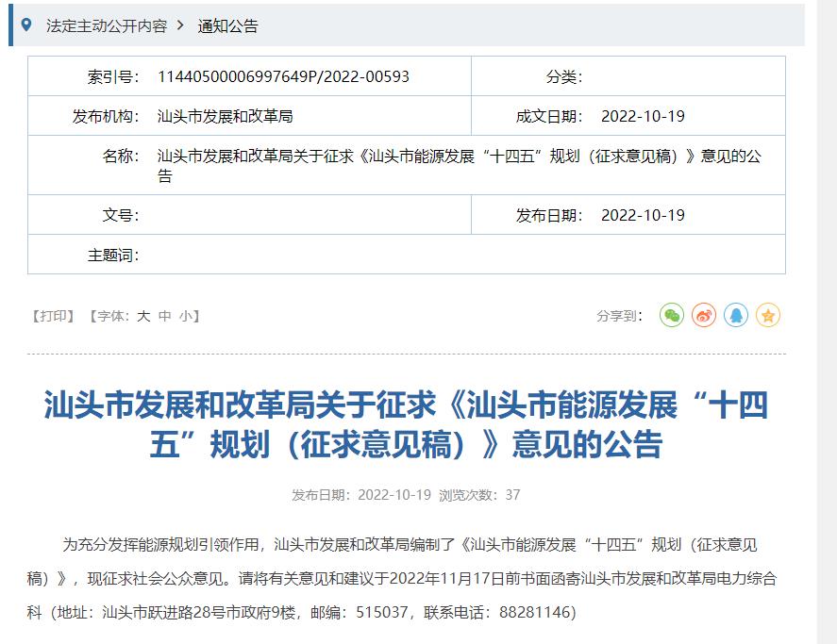Select the green WeChat circle icon
837x644 pixels.
coord(670,315)
